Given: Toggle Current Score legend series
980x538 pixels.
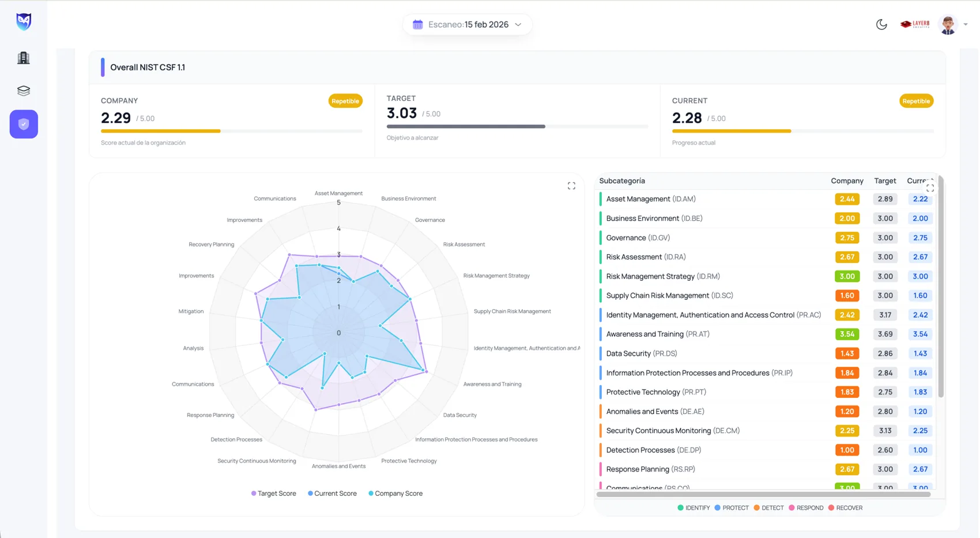Looking at the screenshot, I should click(x=332, y=494).
